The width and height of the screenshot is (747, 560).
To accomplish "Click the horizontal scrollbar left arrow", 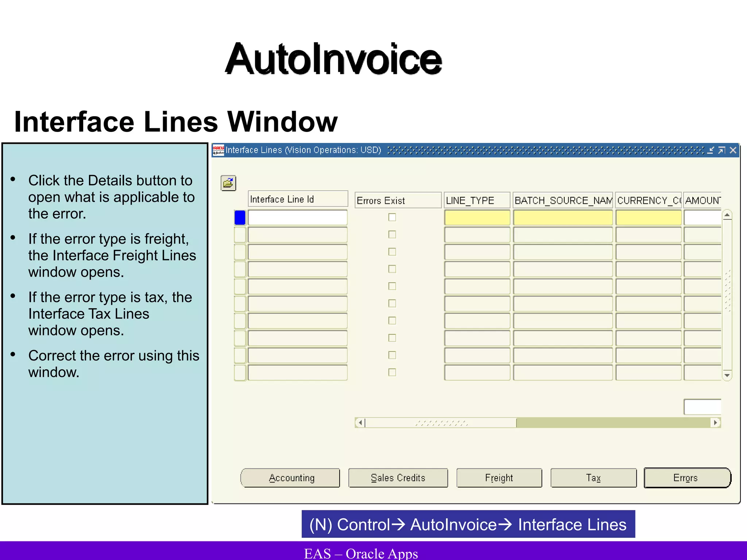I will point(360,423).
